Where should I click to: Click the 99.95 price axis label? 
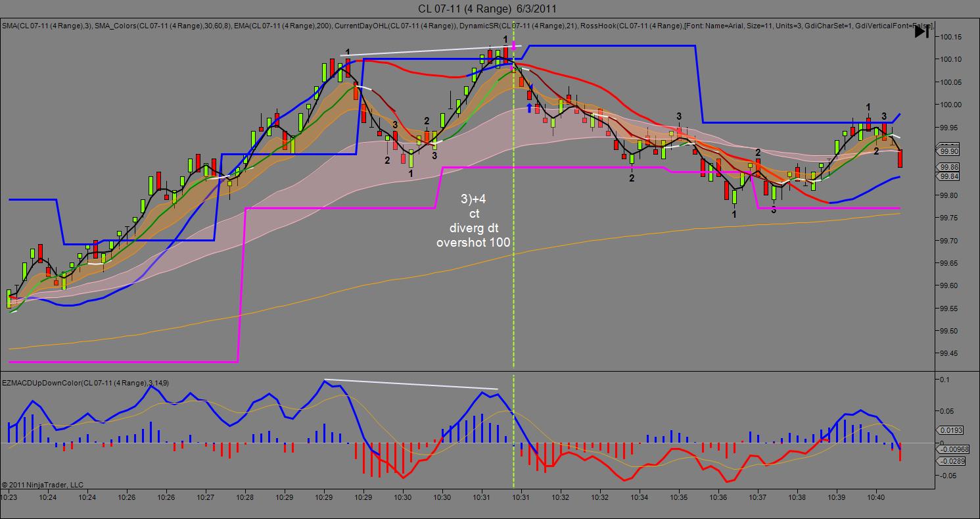tap(948, 128)
